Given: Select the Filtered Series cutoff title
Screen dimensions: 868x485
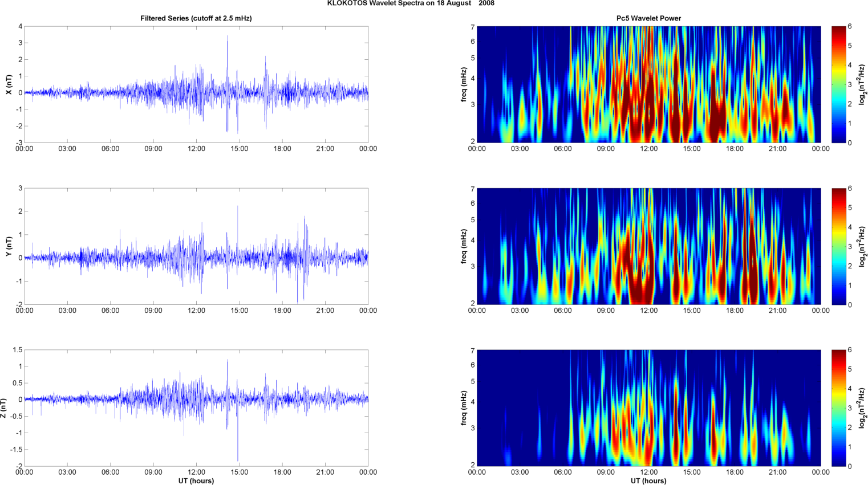Looking at the screenshot, I should point(196,18).
